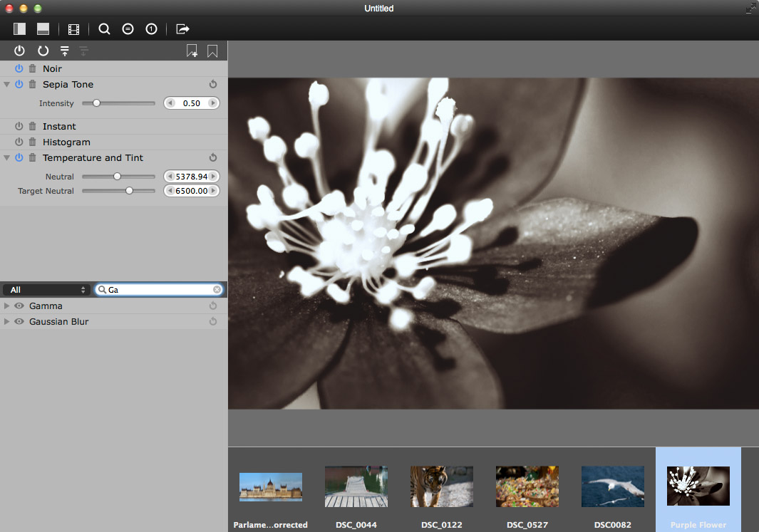
Task: Click the magnifier zoom in icon
Action: coord(104,29)
